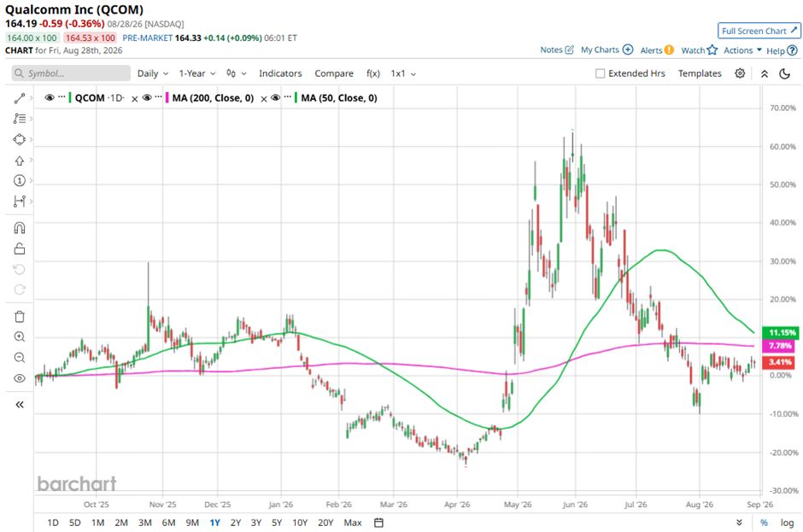Image resolution: width=803 pixels, height=532 pixels.
Task: Click the Full Screen Chart button
Action: [759, 31]
